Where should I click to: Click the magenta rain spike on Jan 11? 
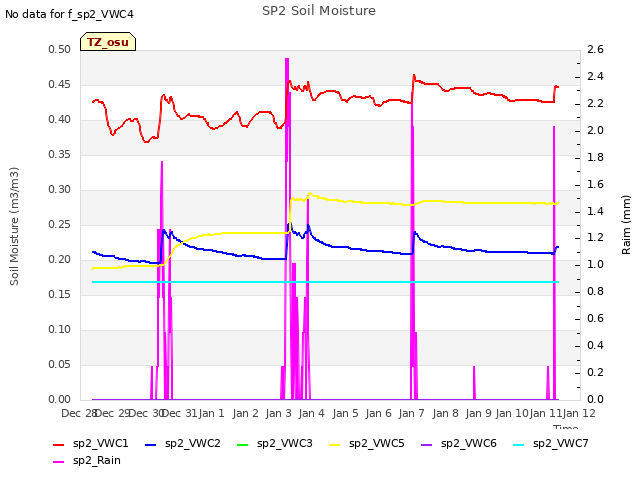click(554, 261)
